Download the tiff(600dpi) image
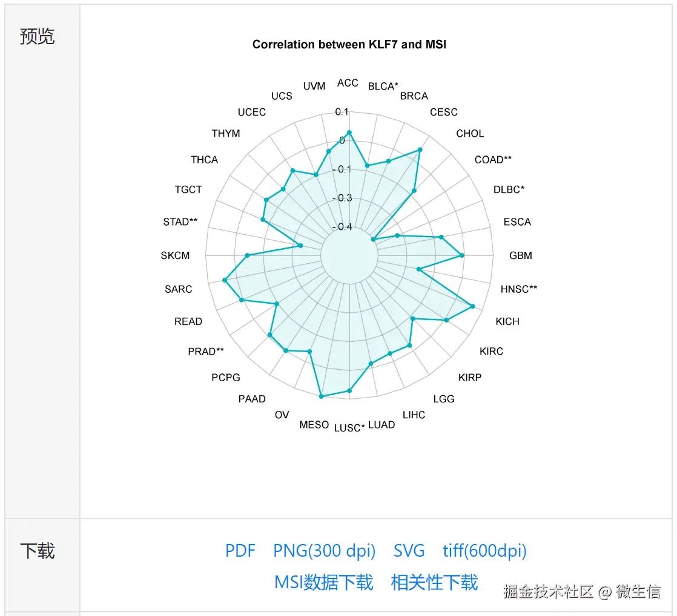 484,551
